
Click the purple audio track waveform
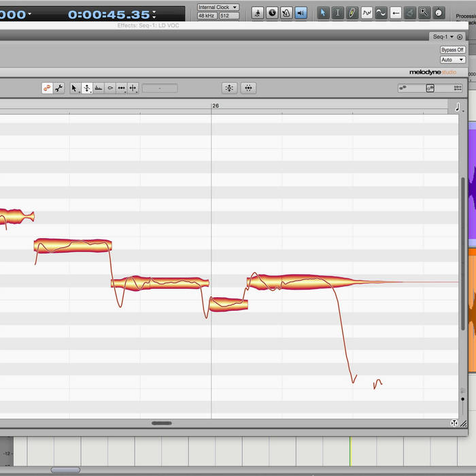[x=472, y=184]
